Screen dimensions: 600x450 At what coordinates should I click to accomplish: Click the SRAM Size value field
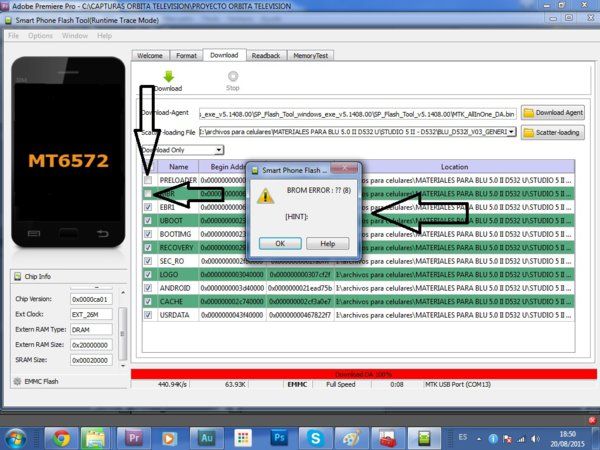pyautogui.click(x=91, y=360)
